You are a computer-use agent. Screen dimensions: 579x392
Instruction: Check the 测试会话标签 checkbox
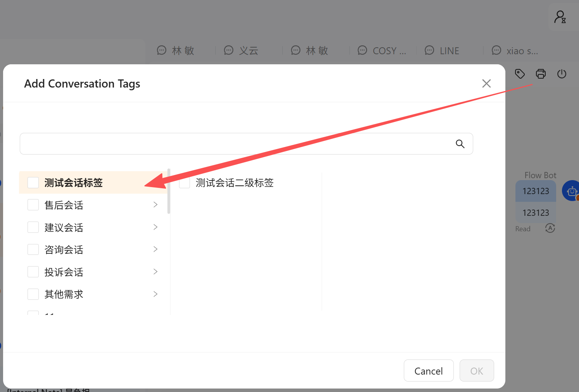click(33, 182)
